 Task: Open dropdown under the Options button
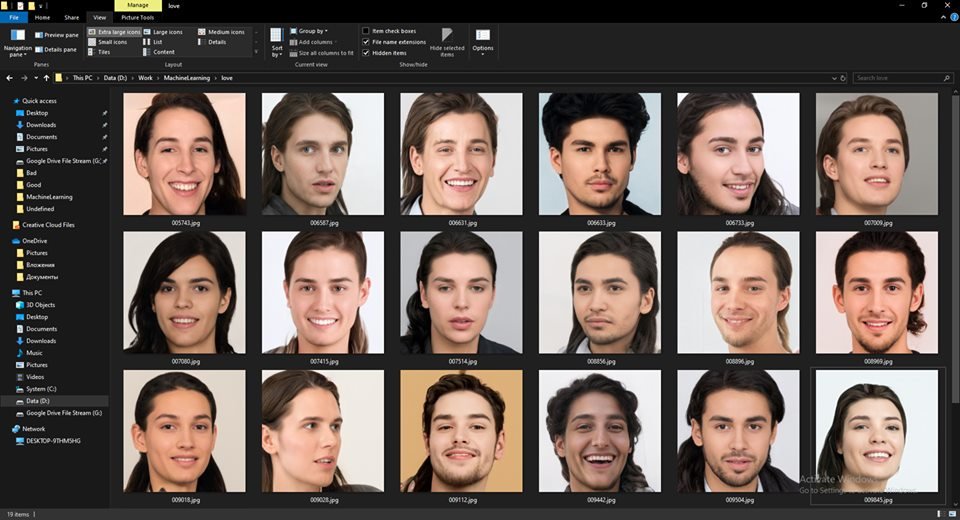(482, 55)
